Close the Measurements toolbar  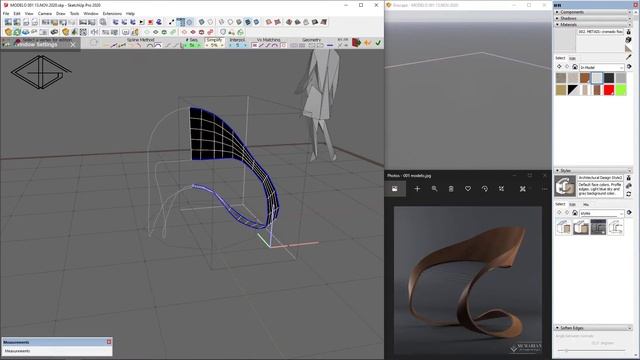(109, 342)
